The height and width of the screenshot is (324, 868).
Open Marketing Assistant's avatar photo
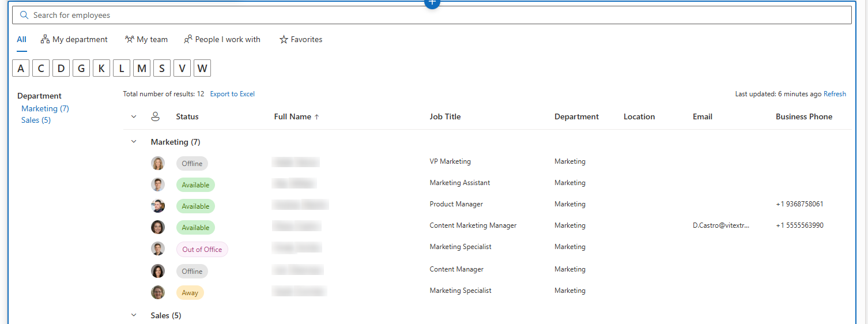click(158, 184)
